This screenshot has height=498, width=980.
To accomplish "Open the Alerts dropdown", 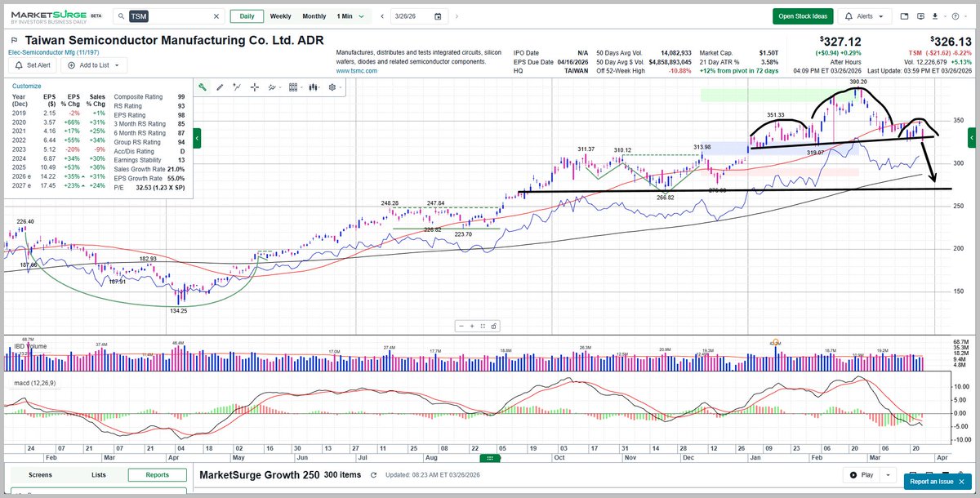I will 865,16.
